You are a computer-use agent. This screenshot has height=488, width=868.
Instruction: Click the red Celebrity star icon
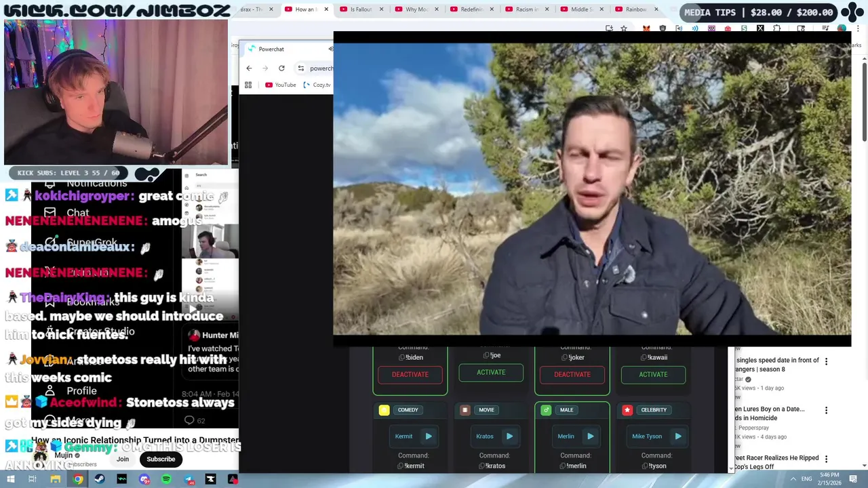pyautogui.click(x=627, y=410)
